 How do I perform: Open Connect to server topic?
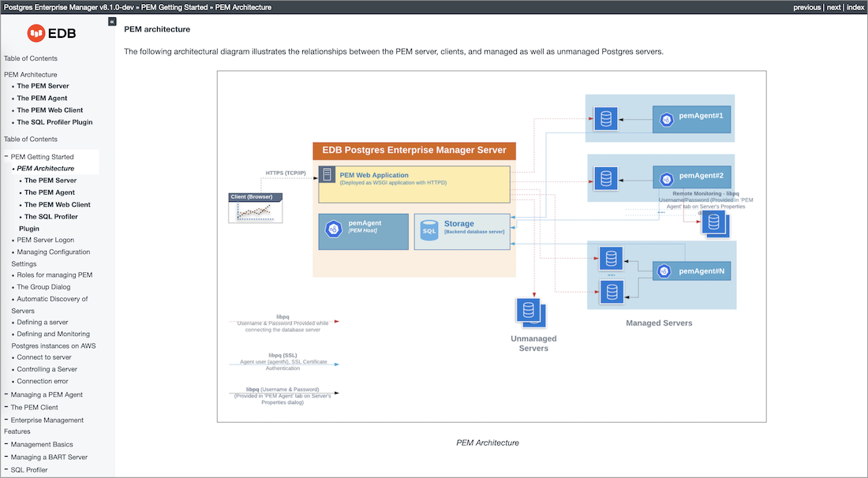(x=44, y=357)
